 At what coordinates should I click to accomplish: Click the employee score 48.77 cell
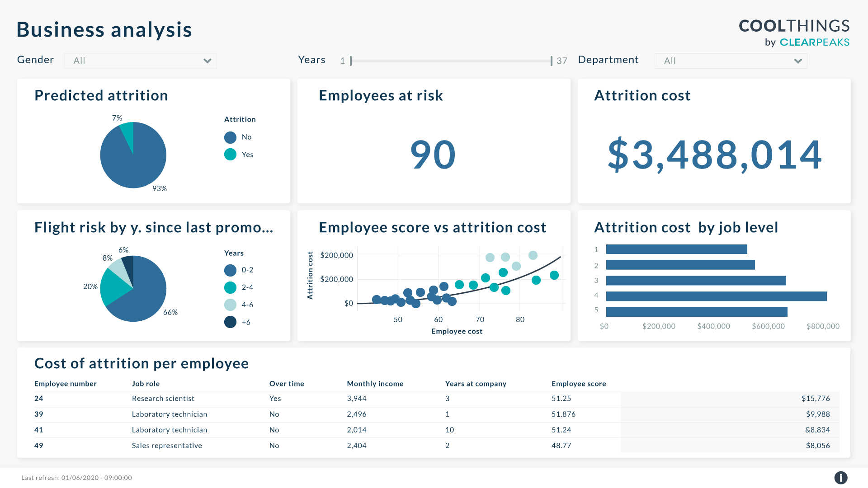coord(561,446)
